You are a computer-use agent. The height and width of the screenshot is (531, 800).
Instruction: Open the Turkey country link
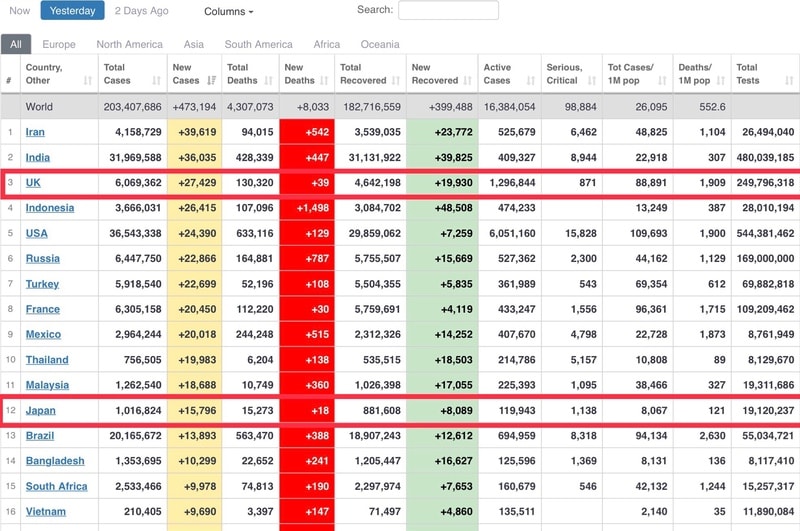tap(42, 284)
